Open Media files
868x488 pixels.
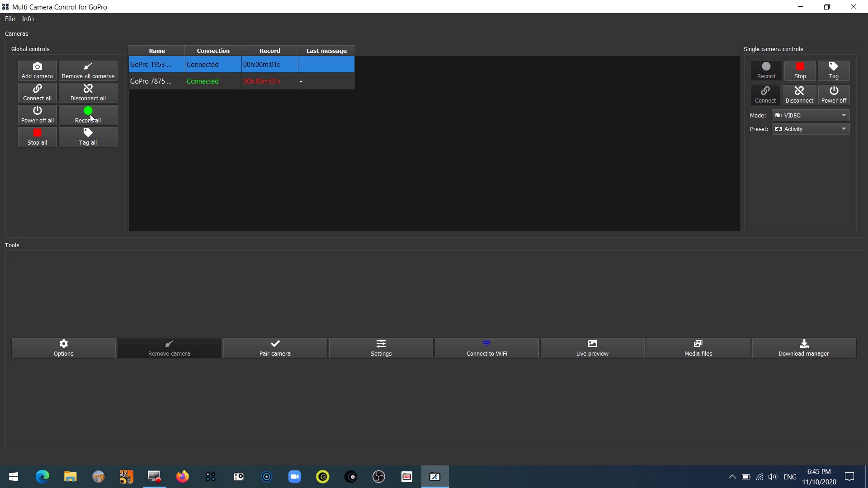(x=698, y=348)
